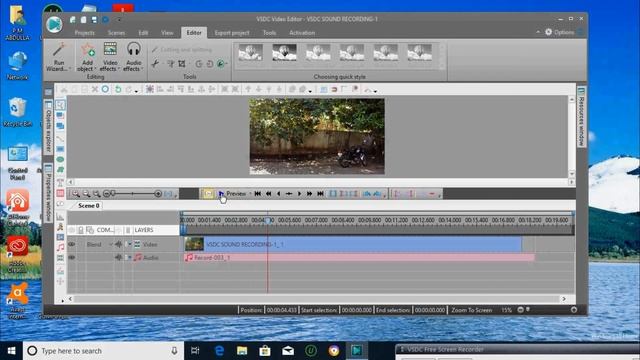Expand the Video layer disclosure arrow
The image size is (640, 360).
click(129, 244)
